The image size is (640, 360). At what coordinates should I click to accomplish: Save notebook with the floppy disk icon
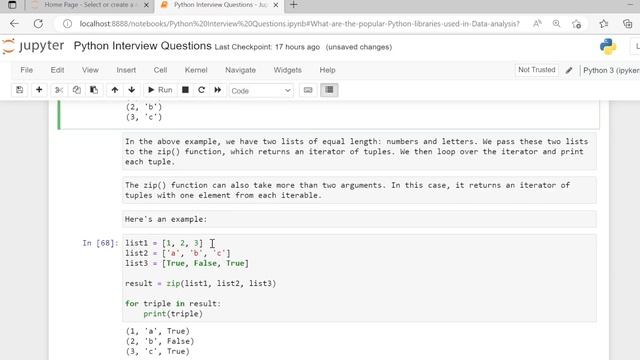coord(19,90)
